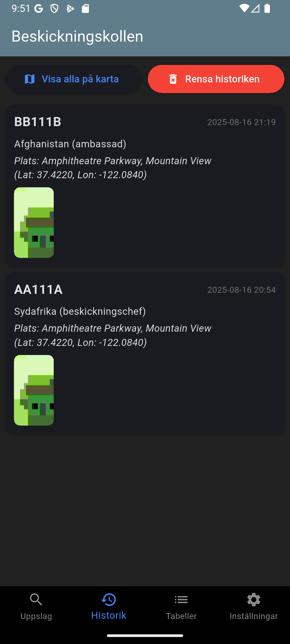The width and height of the screenshot is (290, 644).
Task: Switch to the Tabeller tab label
Action: 181,616
